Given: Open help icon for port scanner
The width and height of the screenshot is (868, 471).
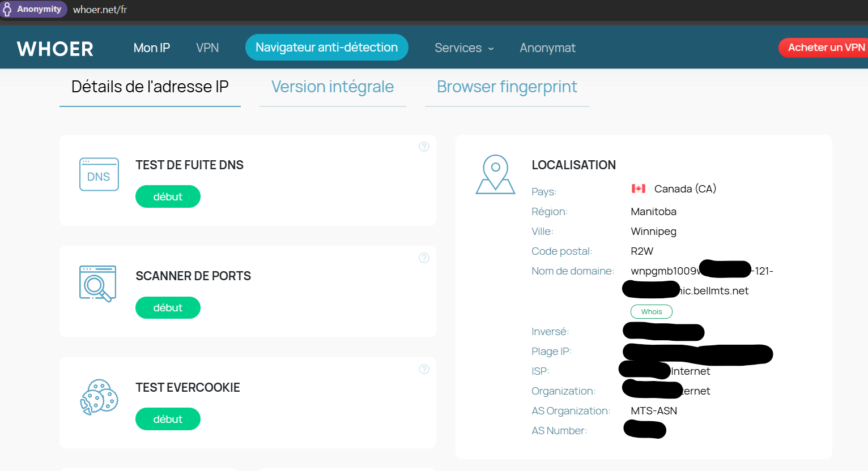Looking at the screenshot, I should point(424,258).
